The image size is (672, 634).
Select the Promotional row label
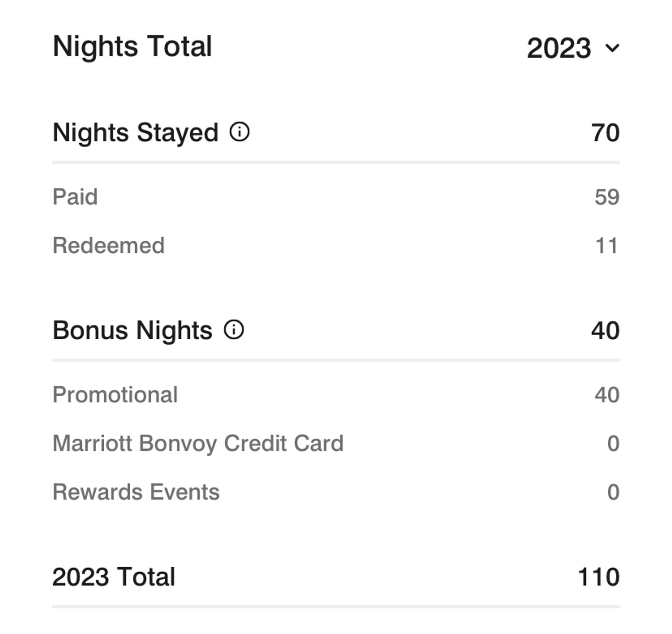coord(115,394)
